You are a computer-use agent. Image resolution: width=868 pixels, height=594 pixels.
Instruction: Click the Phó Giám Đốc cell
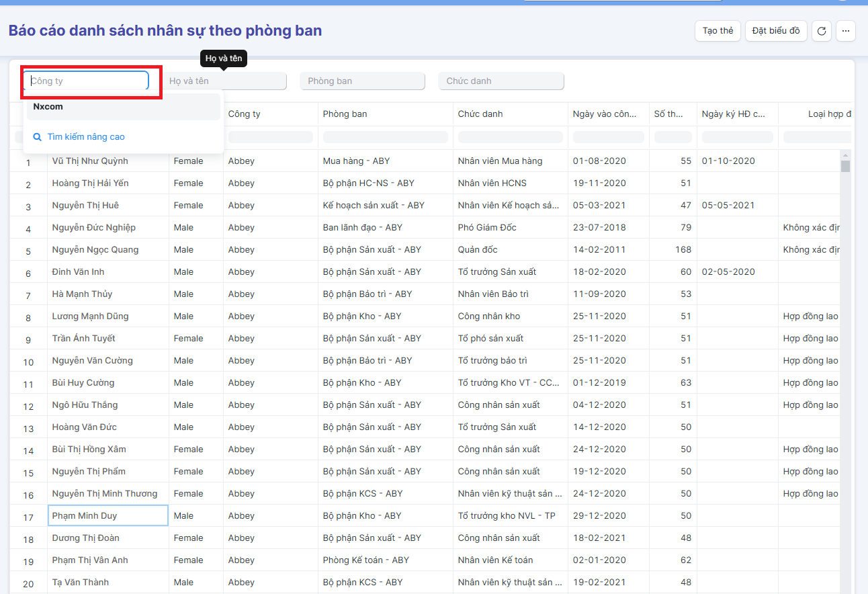(487, 228)
